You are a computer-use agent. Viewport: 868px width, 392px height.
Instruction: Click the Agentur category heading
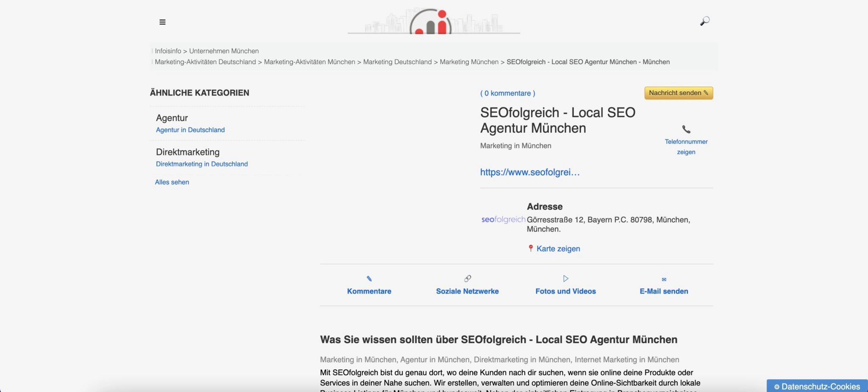(172, 118)
